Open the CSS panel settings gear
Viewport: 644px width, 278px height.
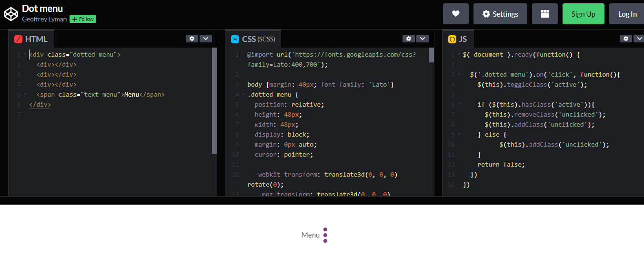408,39
